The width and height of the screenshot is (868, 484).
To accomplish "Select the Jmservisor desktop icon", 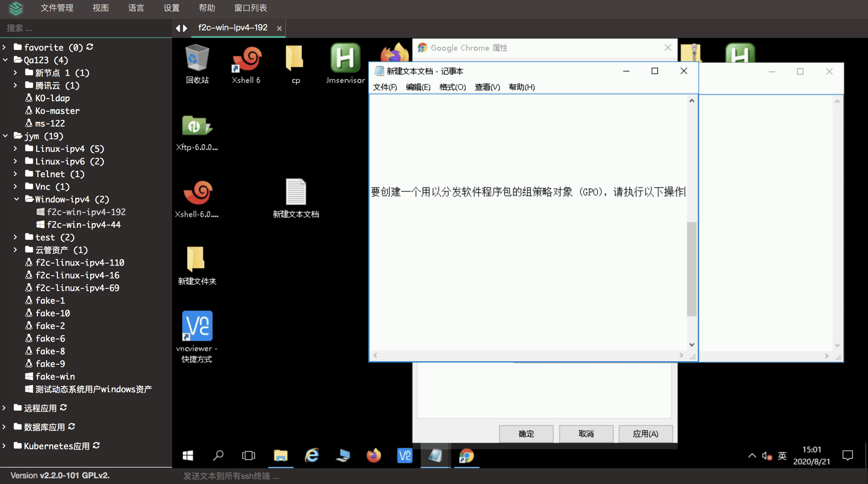I will pos(345,64).
